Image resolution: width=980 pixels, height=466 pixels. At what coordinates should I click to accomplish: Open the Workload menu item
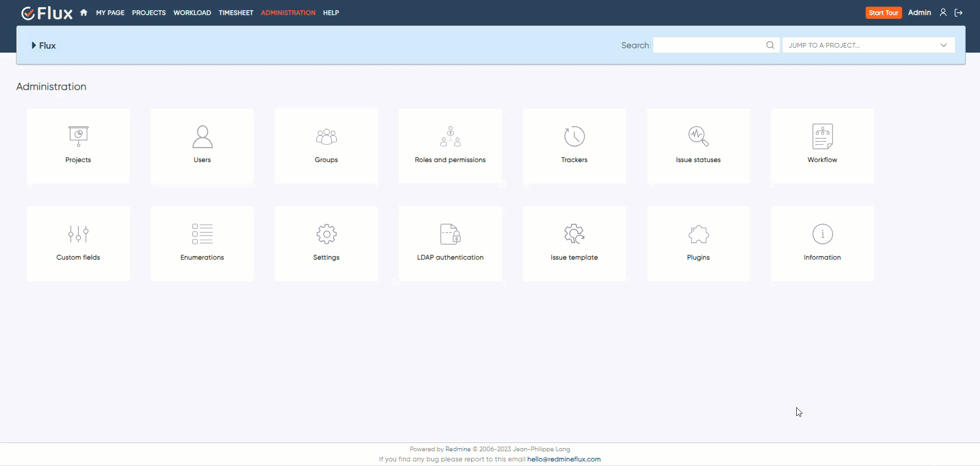[192, 13]
